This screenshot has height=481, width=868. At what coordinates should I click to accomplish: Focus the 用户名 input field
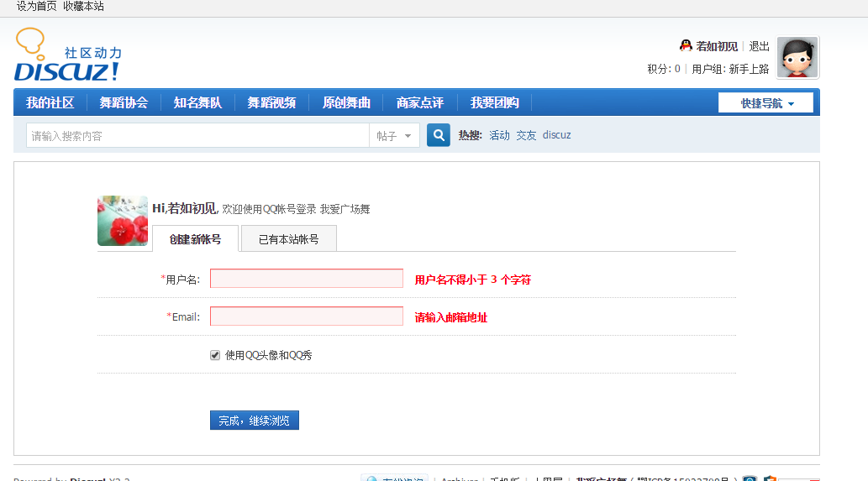pyautogui.click(x=307, y=278)
